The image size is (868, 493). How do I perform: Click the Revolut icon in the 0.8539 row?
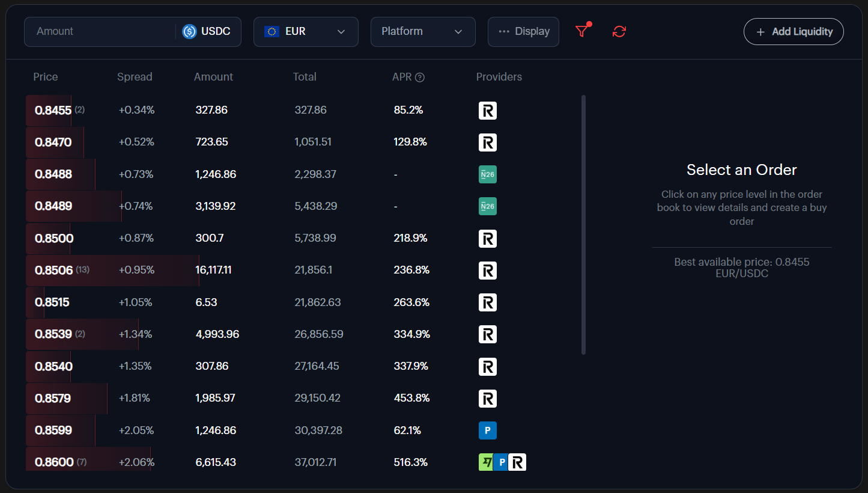tap(488, 334)
